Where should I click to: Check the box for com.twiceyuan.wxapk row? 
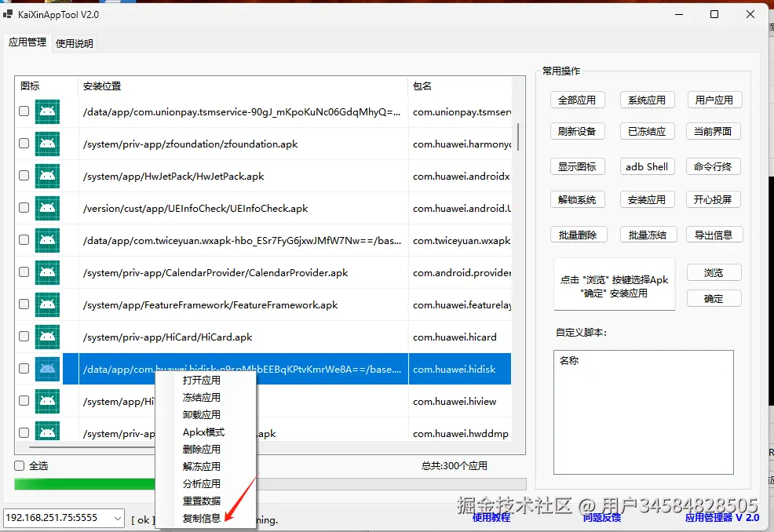click(24, 240)
